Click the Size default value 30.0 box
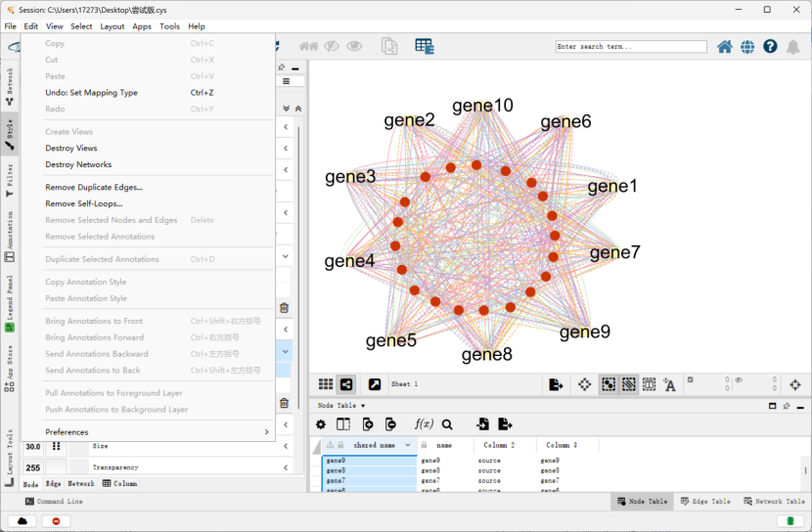Viewport: 812px width, 532px height. (33, 447)
